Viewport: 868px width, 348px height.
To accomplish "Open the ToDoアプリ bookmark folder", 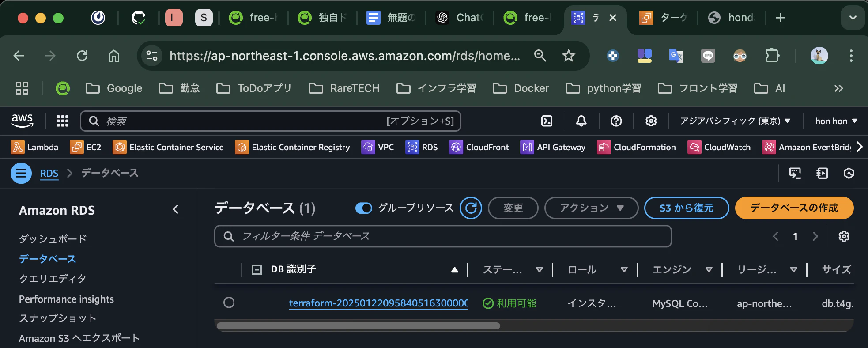I will 254,88.
